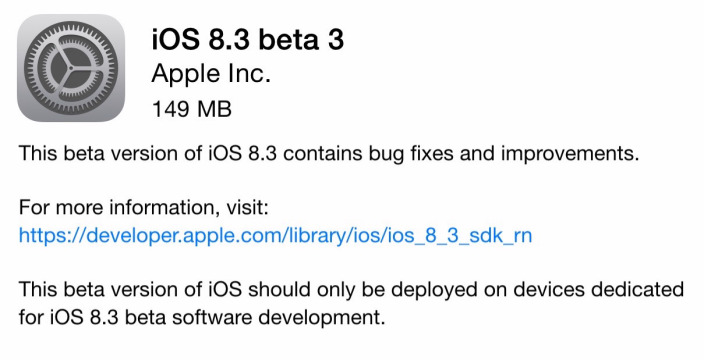Click the bug fixes and improvements sentence
This screenshot has height=360, width=704.
[329, 154]
